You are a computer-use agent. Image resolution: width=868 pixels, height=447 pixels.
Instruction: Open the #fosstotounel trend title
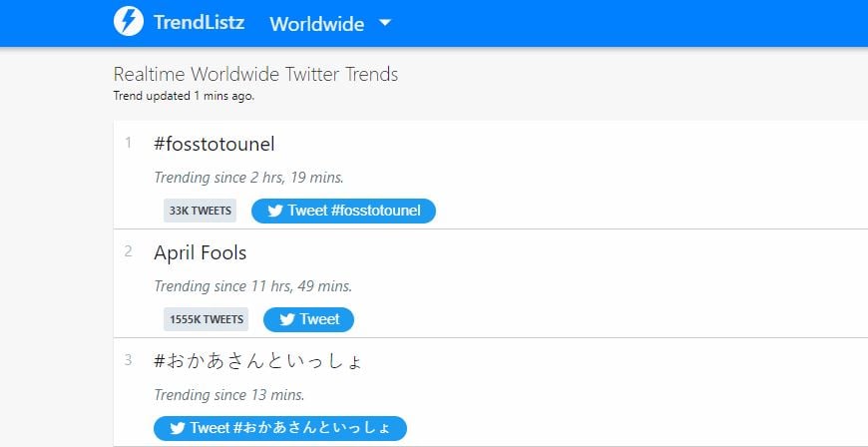click(214, 145)
